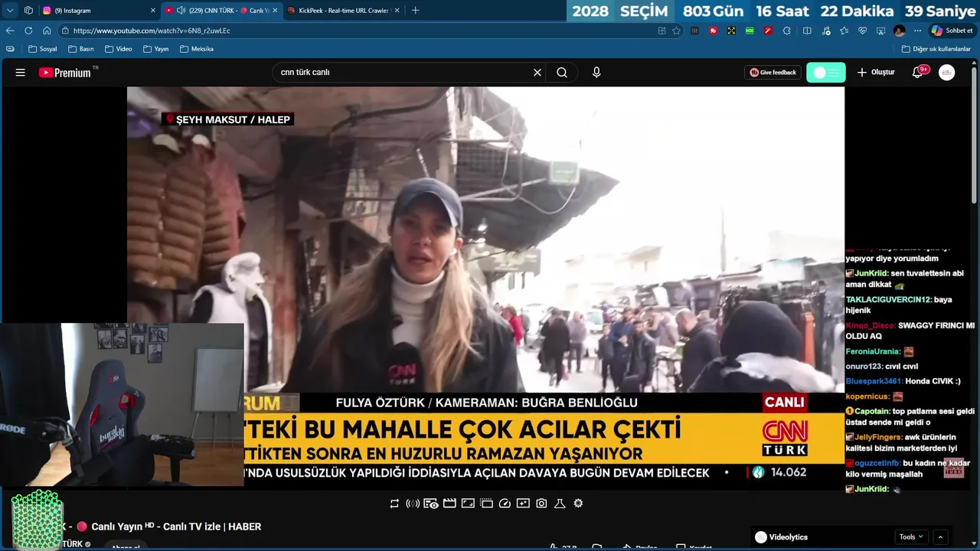Add page to favorites with star
The image size is (980, 551).
coord(676,31)
